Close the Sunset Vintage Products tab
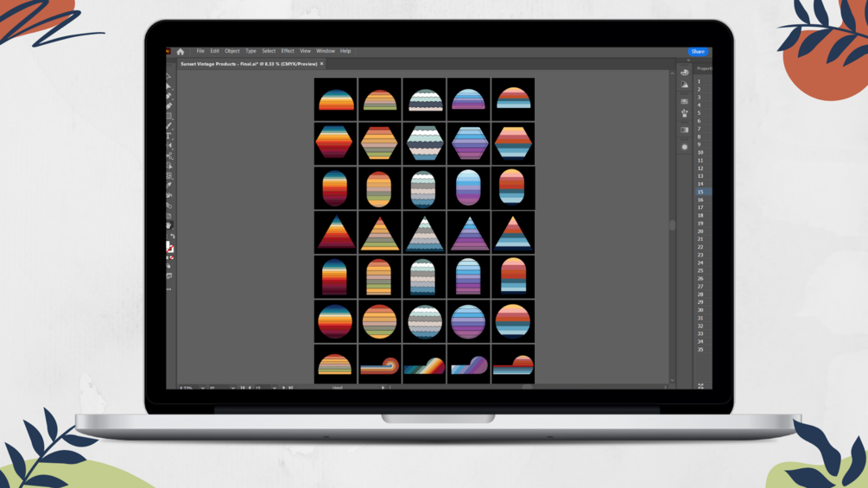This screenshot has height=488, width=868. coord(321,64)
